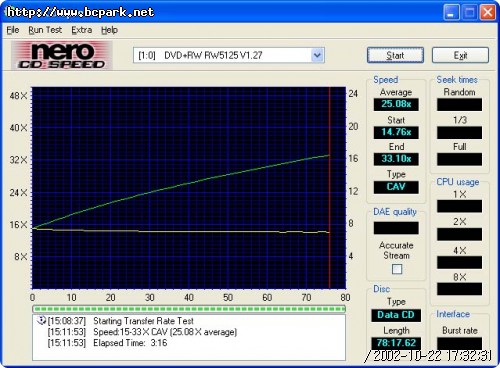Select the DVD+RW RW5125 drive field
Screen dimensions: 500x368
(229, 55)
